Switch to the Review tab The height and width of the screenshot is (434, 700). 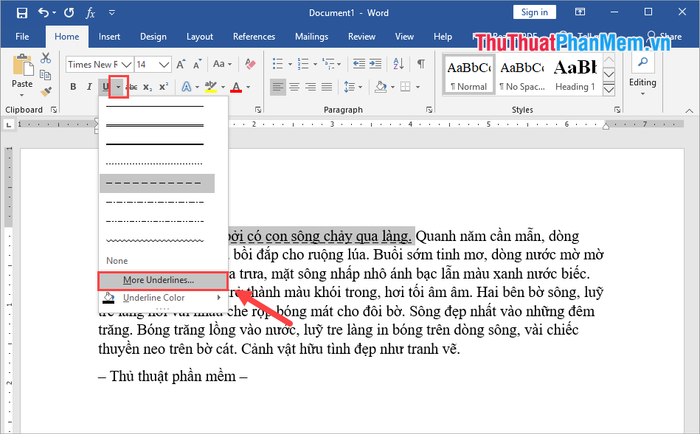click(362, 37)
